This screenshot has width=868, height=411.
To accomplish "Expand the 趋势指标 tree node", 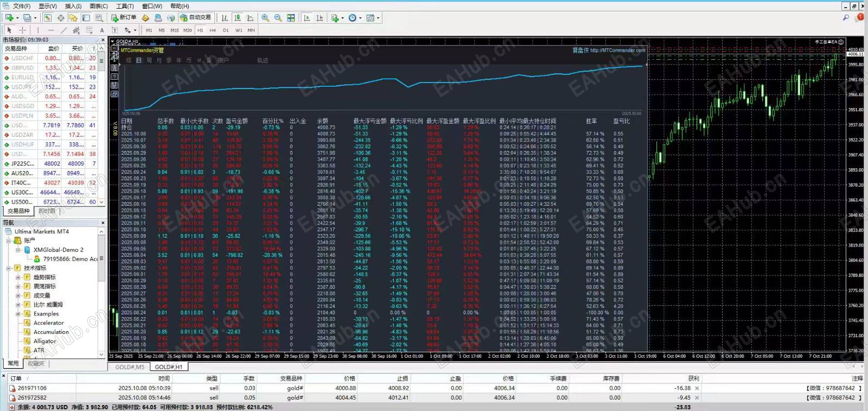I will click(x=18, y=277).
